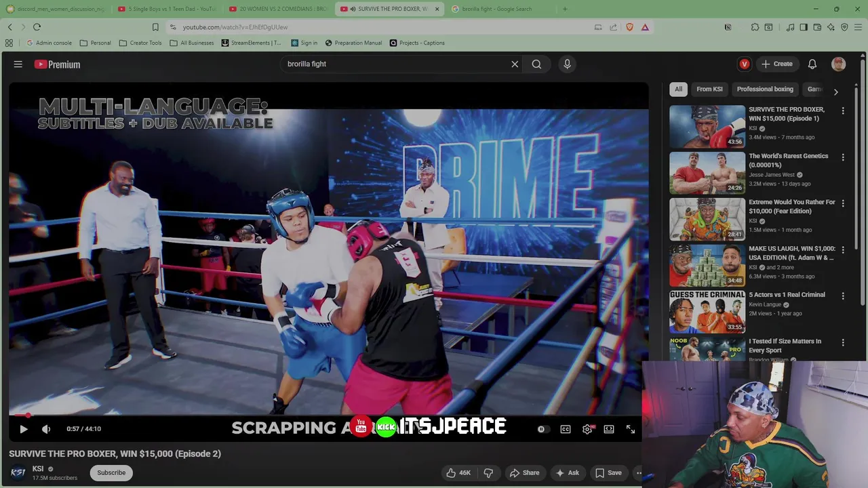Open a new browser tab
Viewport: 868px width, 488px height.
(565, 9)
